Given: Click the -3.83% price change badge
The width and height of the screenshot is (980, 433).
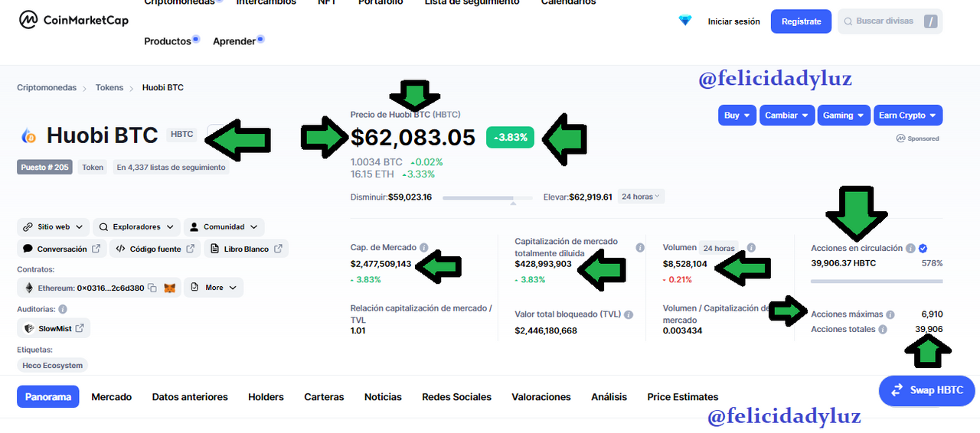Looking at the screenshot, I should pyautogui.click(x=511, y=138).
